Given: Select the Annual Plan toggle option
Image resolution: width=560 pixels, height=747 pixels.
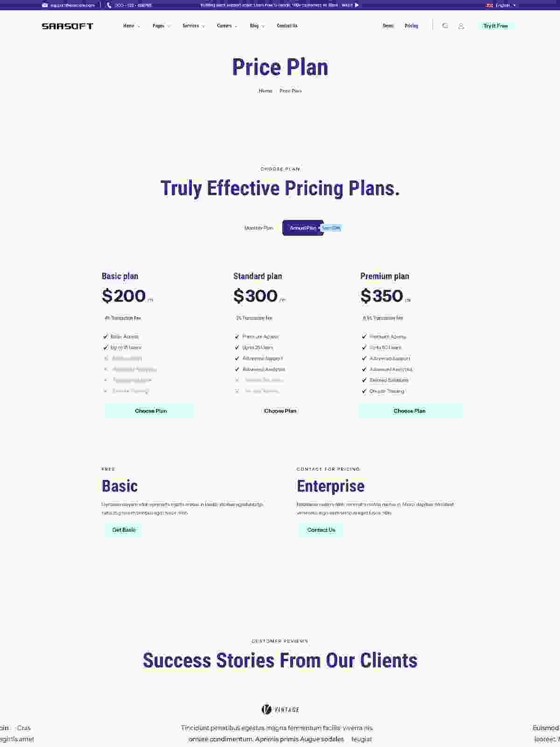Looking at the screenshot, I should [303, 228].
